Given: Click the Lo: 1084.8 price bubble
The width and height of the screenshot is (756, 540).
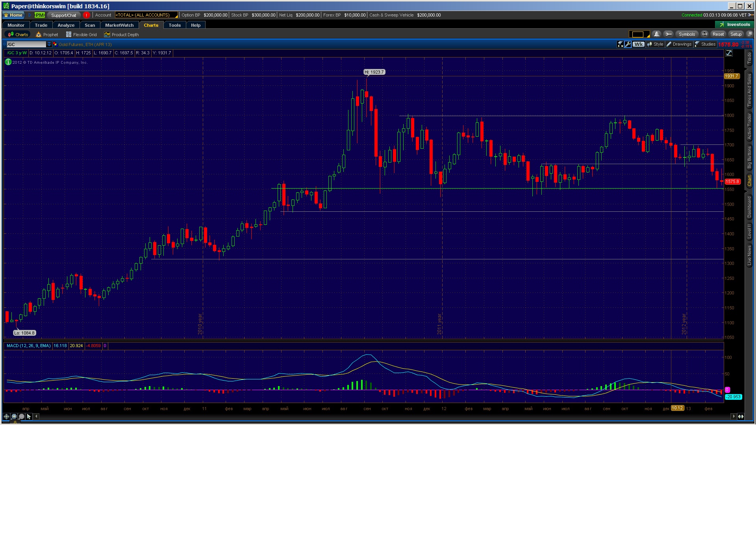Looking at the screenshot, I should point(24,333).
